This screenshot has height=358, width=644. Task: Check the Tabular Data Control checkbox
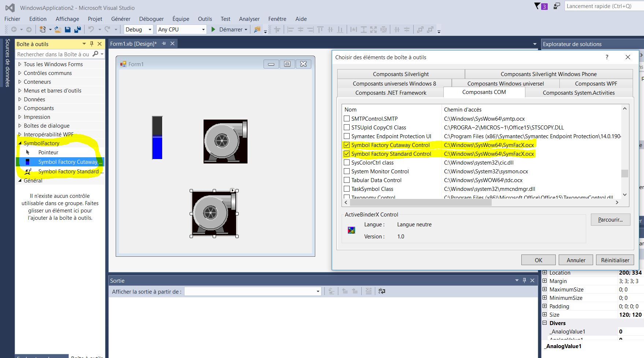[347, 180]
